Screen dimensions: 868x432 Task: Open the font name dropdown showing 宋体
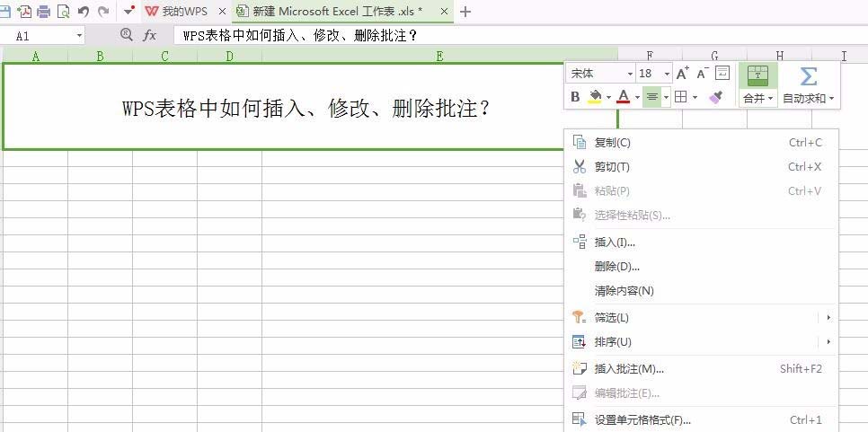(601, 73)
